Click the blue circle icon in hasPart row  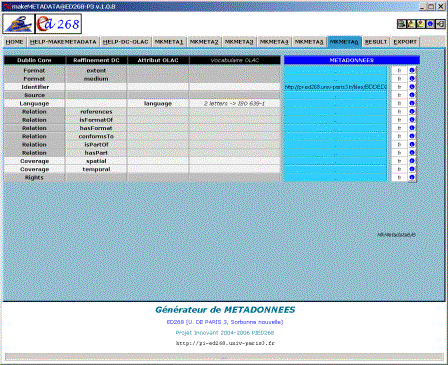click(412, 153)
